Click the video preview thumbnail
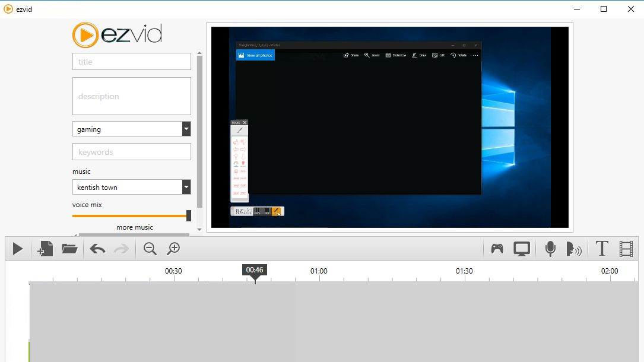This screenshot has height=362, width=644. pyautogui.click(x=390, y=127)
